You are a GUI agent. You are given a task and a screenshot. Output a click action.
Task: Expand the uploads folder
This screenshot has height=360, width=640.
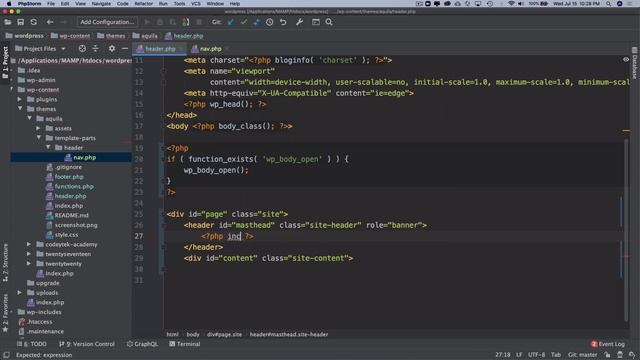coord(20,293)
